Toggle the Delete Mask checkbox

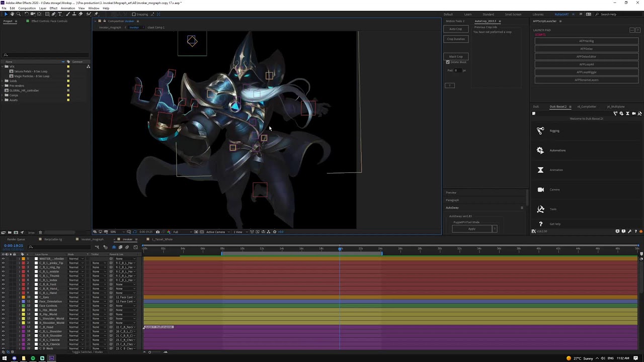pyautogui.click(x=448, y=62)
